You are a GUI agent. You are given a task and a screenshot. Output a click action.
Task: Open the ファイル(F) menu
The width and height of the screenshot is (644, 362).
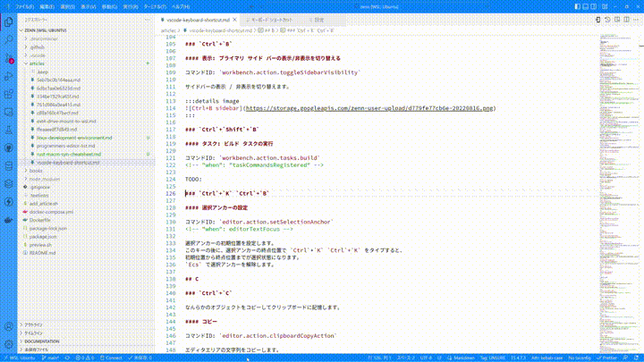(x=24, y=6)
